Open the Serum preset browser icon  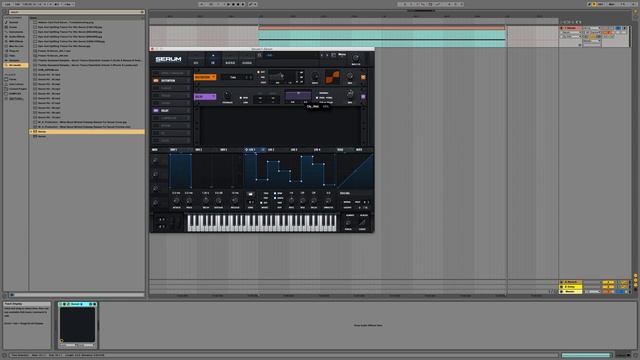pos(333,55)
